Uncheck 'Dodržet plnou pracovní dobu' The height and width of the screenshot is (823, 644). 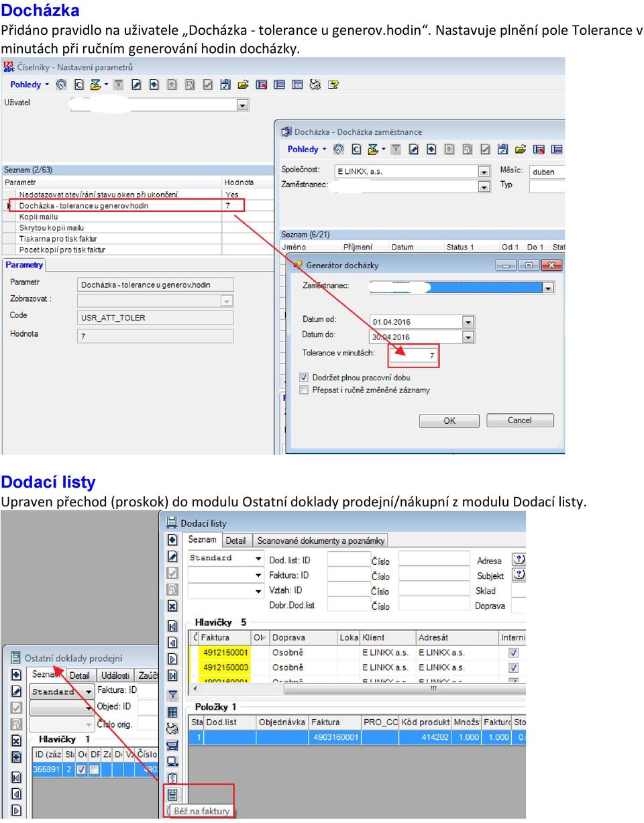pos(304,378)
